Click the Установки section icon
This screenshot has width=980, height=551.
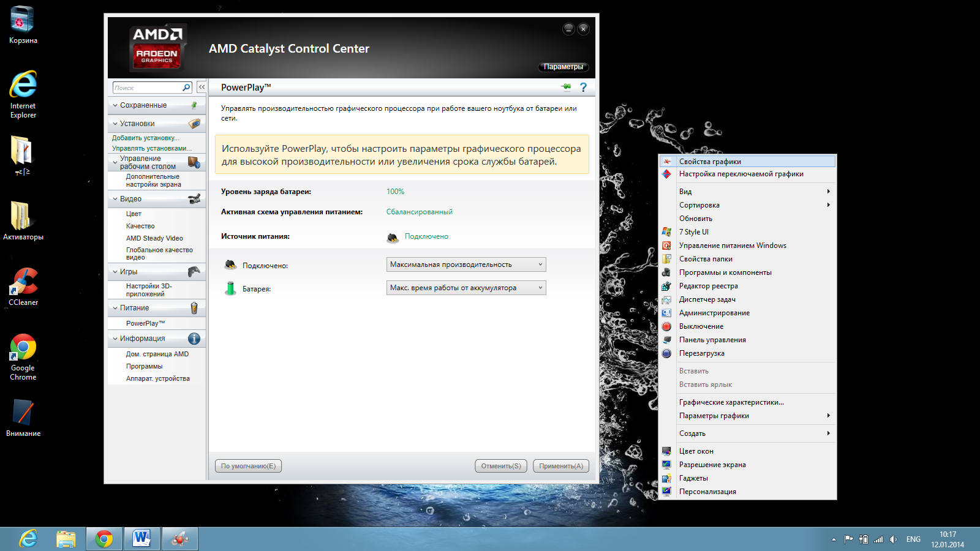pos(194,123)
